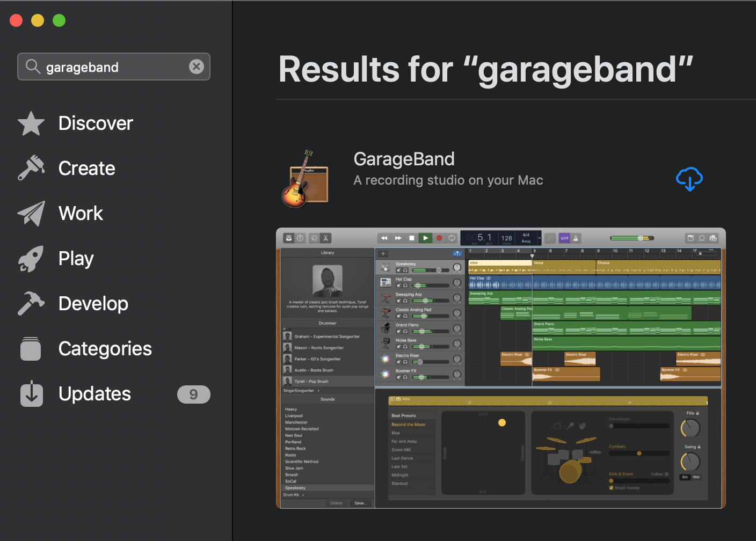
Task: Focus the search field containing "garageband"
Action: click(113, 67)
